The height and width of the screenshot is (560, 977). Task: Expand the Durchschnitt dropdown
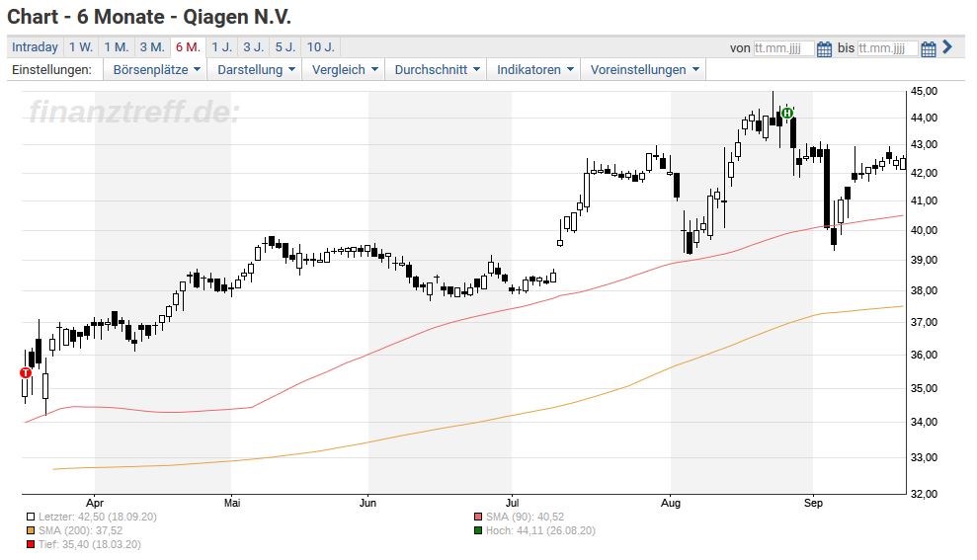437,70
